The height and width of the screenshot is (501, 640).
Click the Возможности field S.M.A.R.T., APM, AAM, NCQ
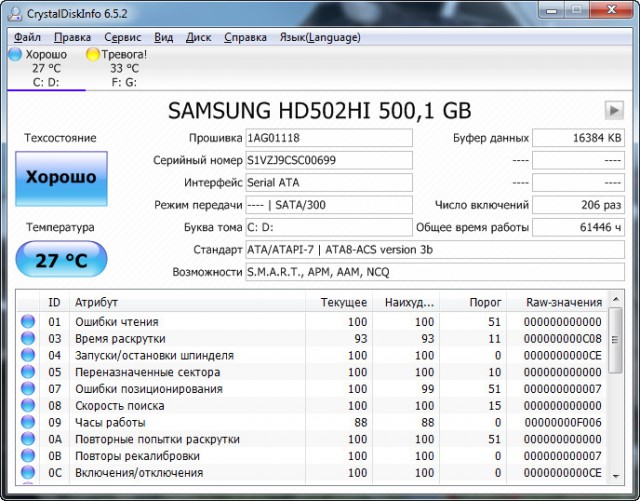435,272
